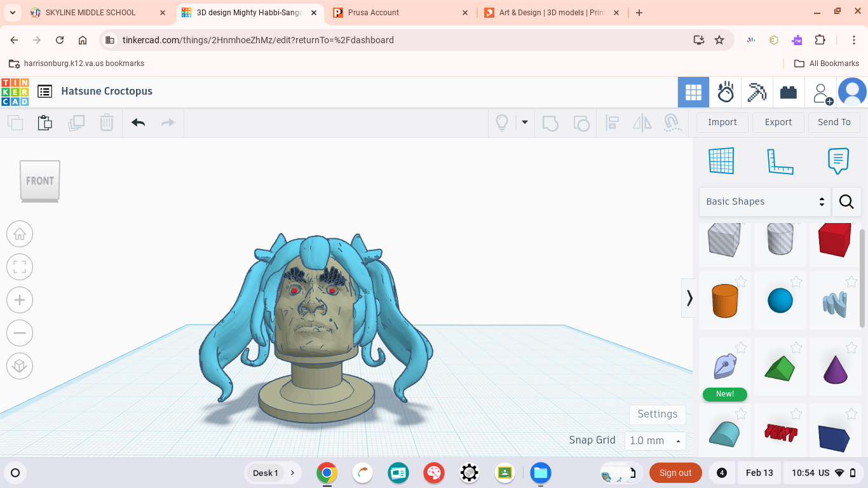Screen dimensions: 868x488
Task: Open the user profile avatar
Action: coord(852,93)
